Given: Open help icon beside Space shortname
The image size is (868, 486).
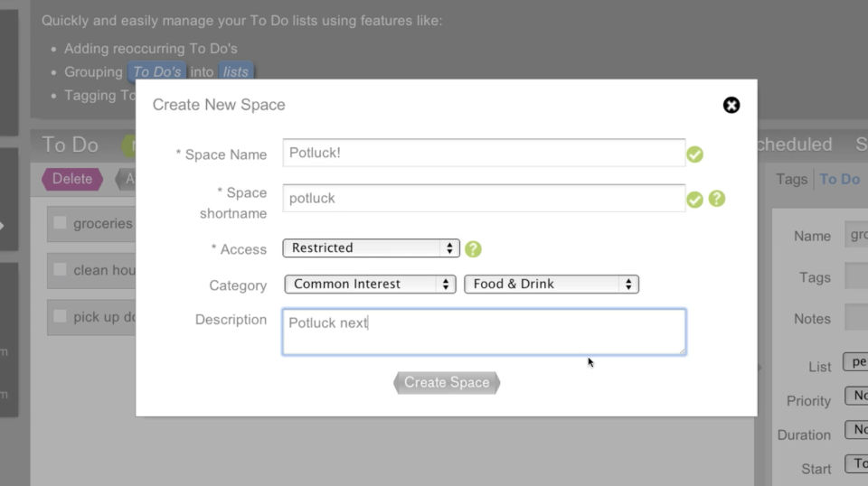Looking at the screenshot, I should pos(717,199).
